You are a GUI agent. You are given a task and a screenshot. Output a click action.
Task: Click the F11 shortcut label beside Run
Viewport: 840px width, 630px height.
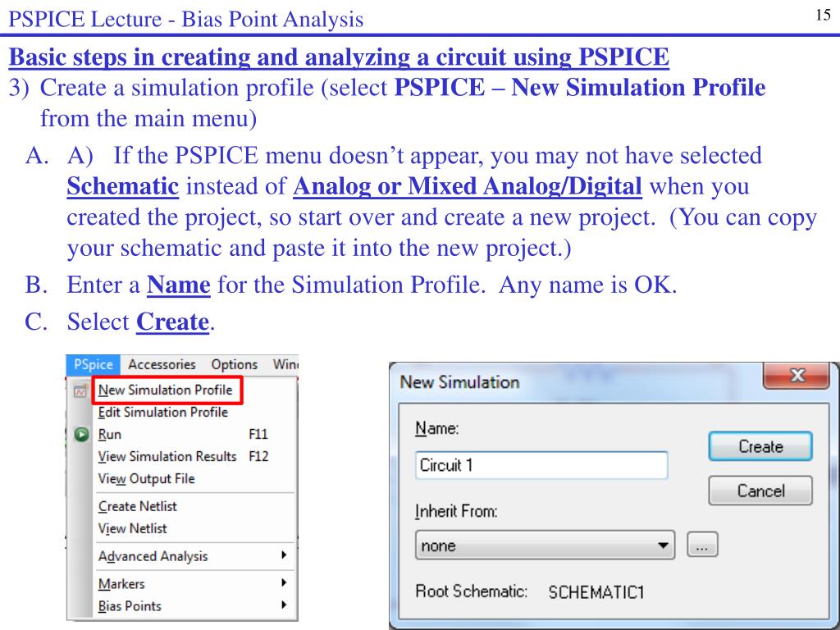pyautogui.click(x=258, y=435)
